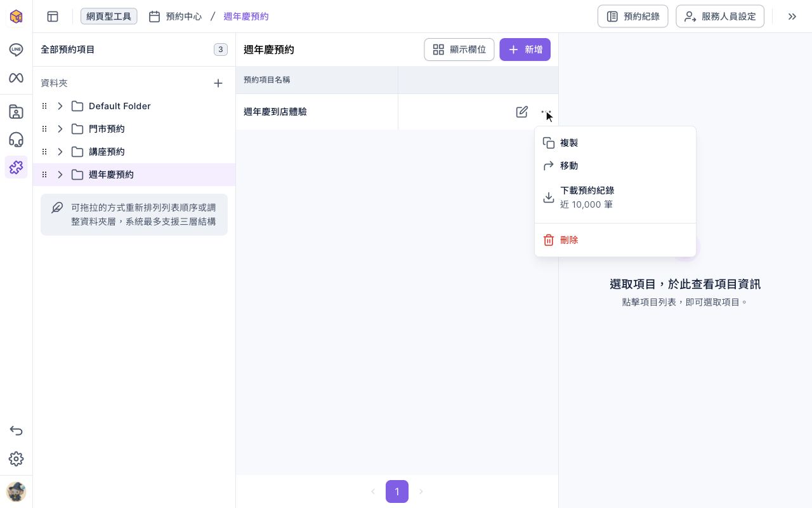Select 全部預約項目 in the list

pos(134,50)
